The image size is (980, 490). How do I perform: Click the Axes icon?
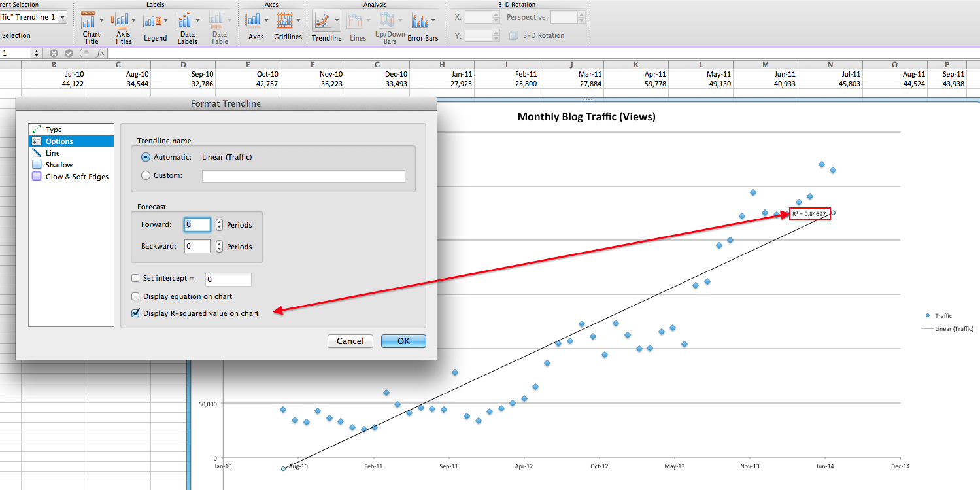coord(253,21)
